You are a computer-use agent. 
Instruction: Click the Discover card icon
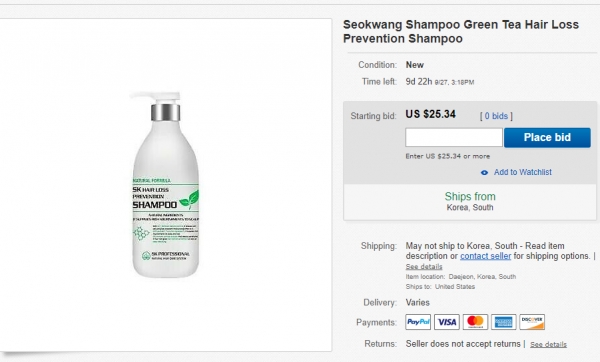[532, 322]
